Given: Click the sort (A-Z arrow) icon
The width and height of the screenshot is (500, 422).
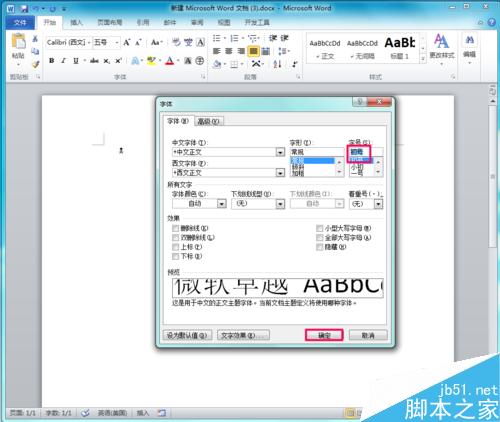Looking at the screenshot, I should (277, 64).
